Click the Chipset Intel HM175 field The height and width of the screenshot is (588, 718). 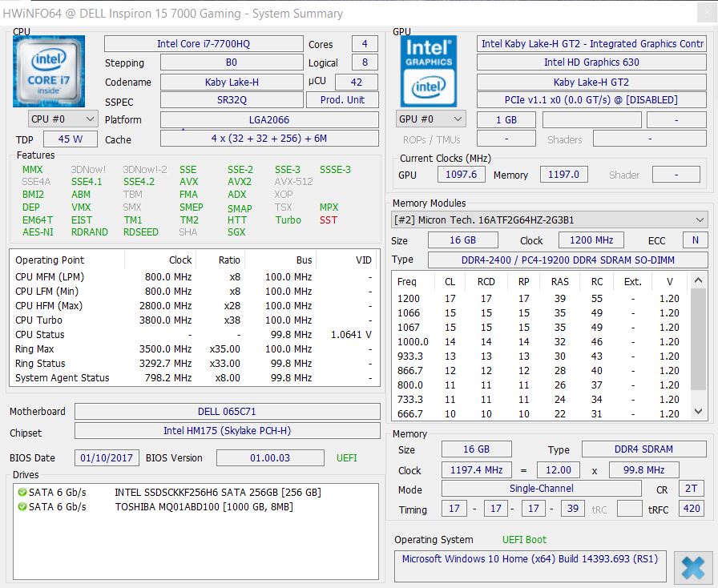coord(227,430)
